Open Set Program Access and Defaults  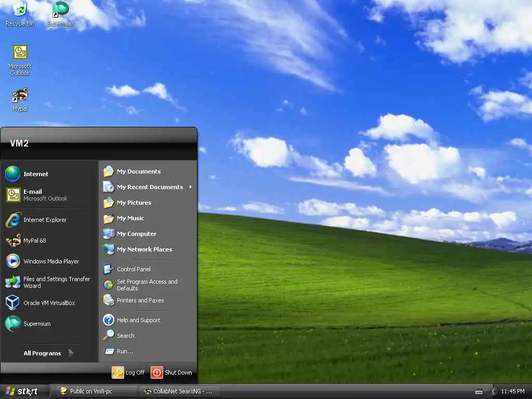(x=148, y=285)
